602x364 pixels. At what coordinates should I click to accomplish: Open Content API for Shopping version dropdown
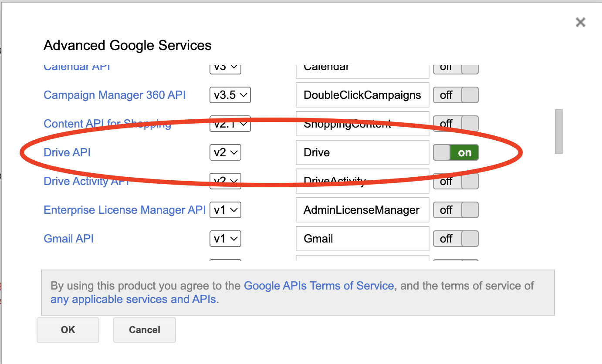pos(230,124)
